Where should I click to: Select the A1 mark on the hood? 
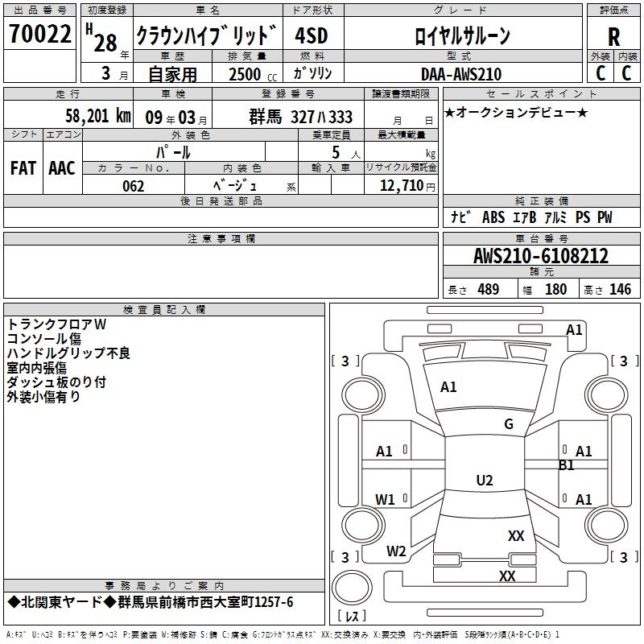448,387
